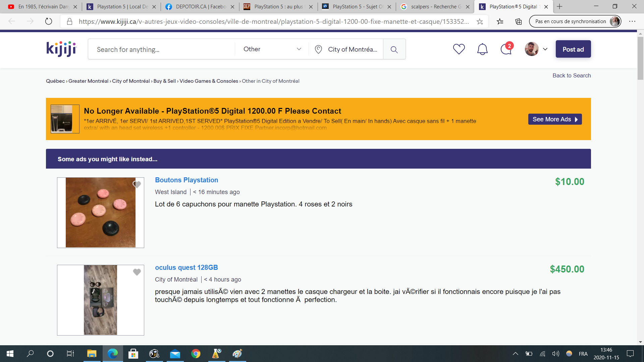The image size is (644, 362).
Task: Click the $450.00 price text
Action: tap(567, 269)
